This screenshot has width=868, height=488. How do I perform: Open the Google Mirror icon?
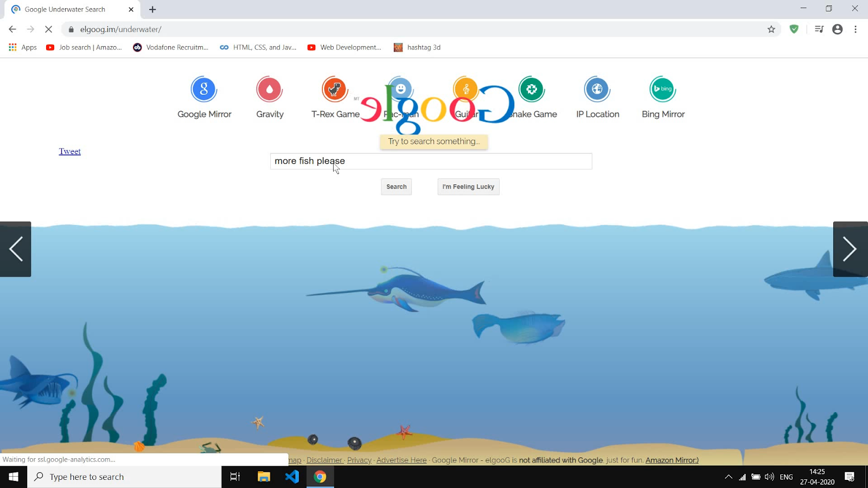(204, 89)
